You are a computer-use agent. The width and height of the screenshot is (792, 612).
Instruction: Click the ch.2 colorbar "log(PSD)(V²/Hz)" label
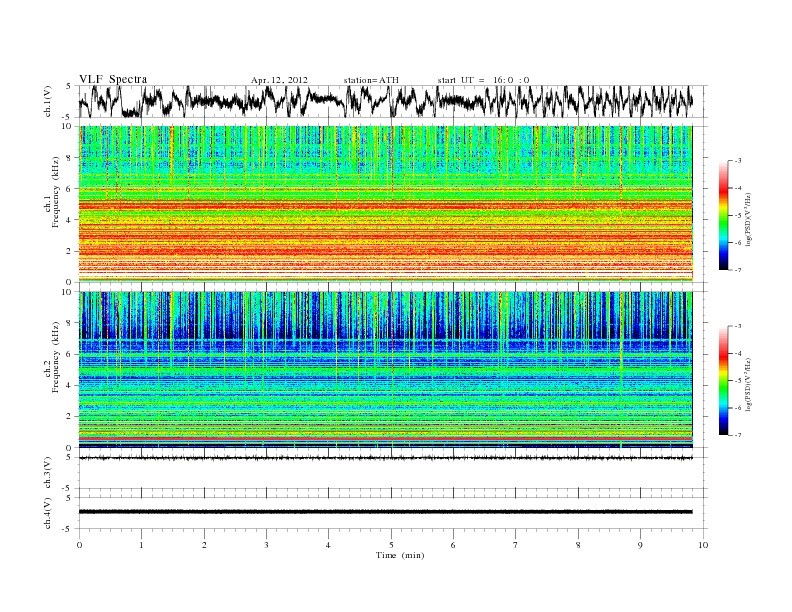click(x=749, y=384)
